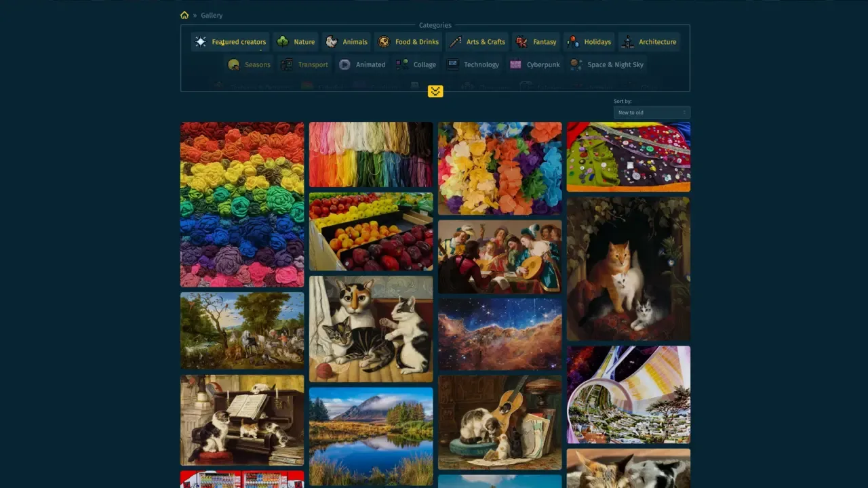Image resolution: width=868 pixels, height=488 pixels.
Task: Click the Animated play icon
Action: pyautogui.click(x=345, y=65)
